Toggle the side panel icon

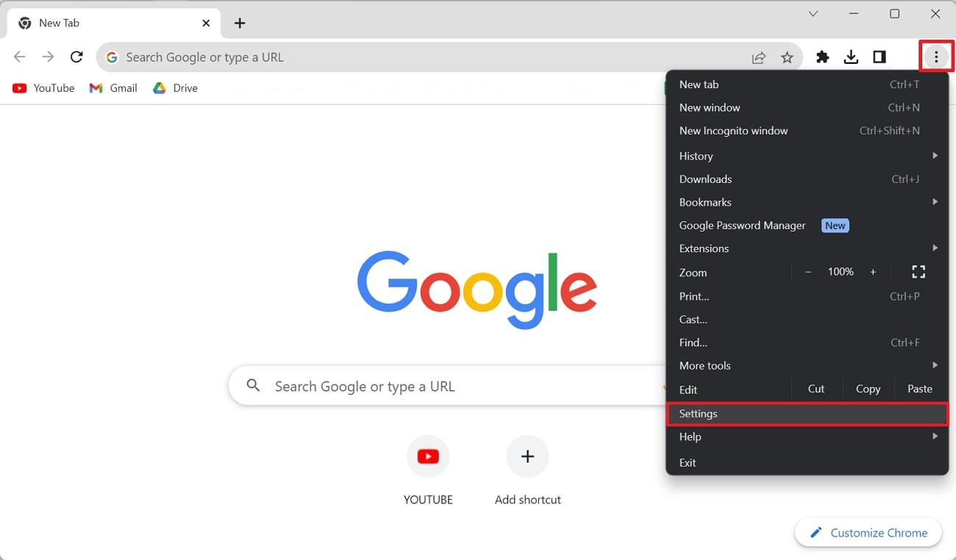click(x=880, y=57)
